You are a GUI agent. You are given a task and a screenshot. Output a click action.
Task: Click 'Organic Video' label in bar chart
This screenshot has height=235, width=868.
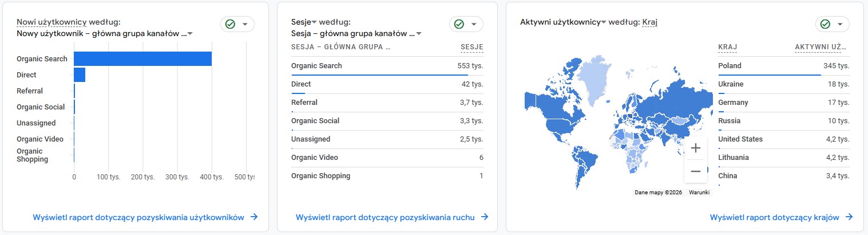40,139
